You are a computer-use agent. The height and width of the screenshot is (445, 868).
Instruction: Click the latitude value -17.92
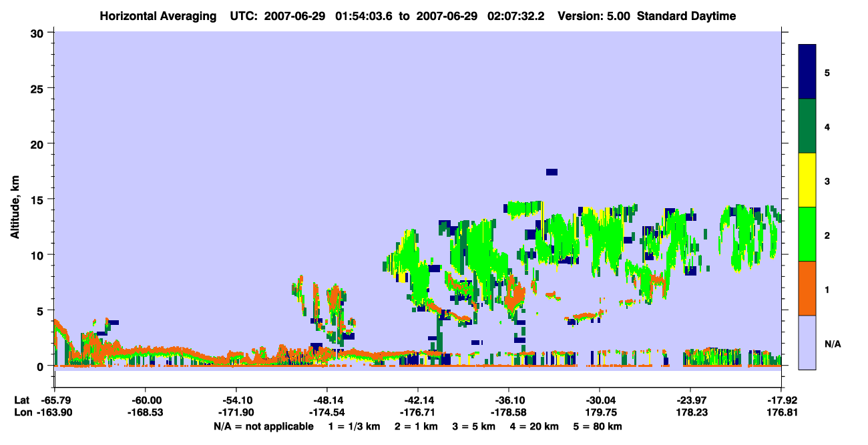click(x=781, y=400)
